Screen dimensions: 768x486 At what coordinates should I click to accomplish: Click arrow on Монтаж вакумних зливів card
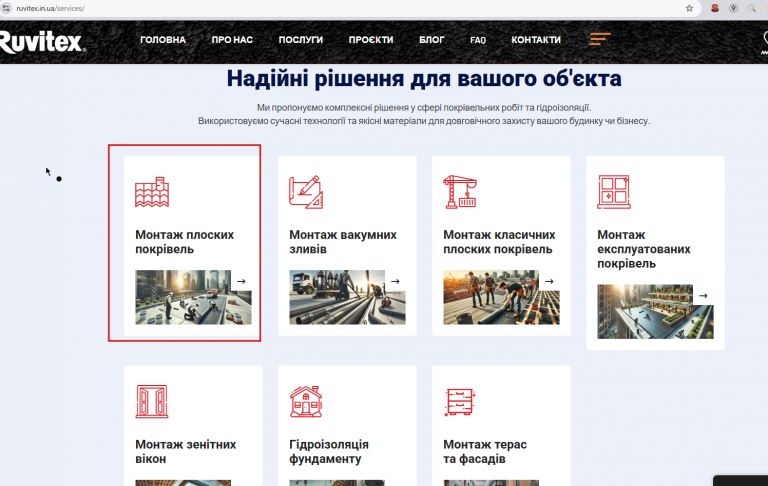click(x=395, y=281)
